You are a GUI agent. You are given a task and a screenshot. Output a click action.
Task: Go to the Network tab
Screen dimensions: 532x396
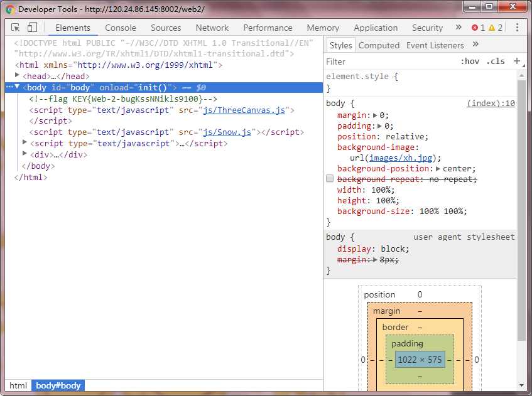tap(212, 28)
